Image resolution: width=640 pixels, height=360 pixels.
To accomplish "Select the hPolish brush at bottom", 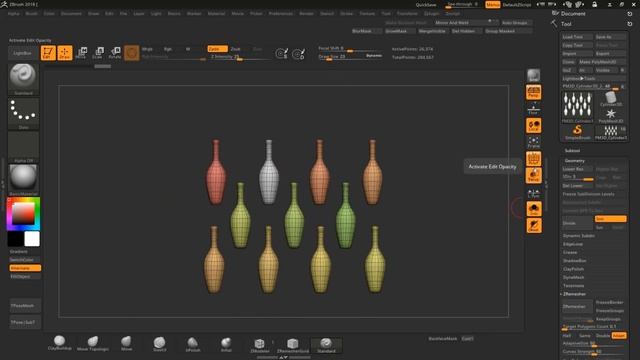I will click(x=193, y=344).
